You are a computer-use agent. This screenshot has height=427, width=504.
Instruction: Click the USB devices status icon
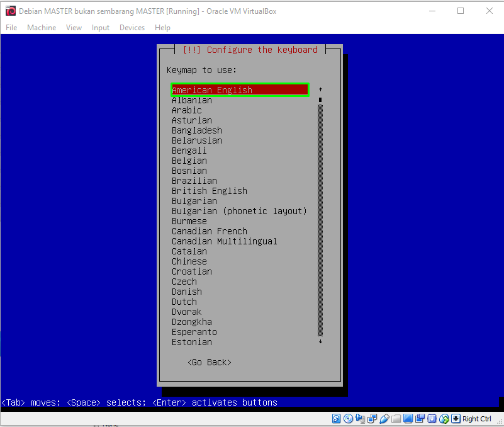point(384,418)
